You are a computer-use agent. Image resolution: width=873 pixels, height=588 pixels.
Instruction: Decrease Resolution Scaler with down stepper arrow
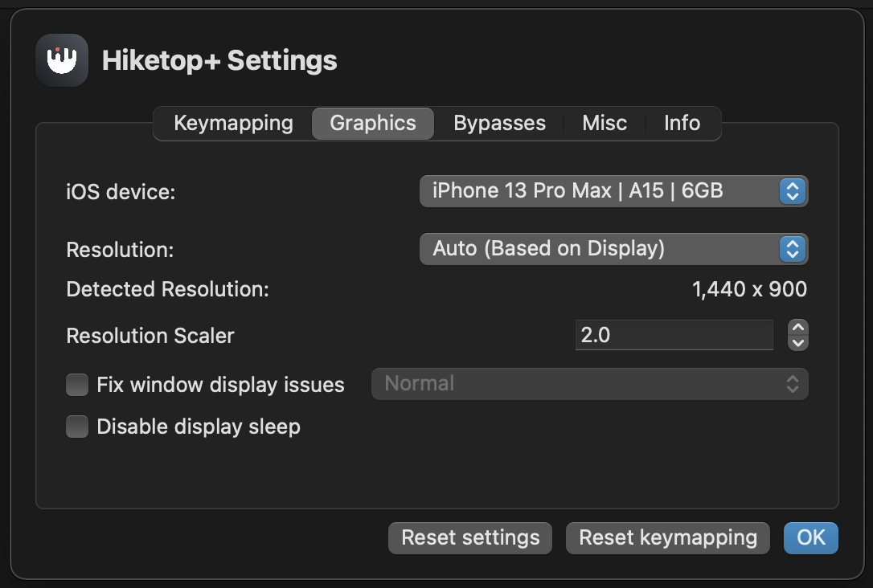tap(797, 343)
